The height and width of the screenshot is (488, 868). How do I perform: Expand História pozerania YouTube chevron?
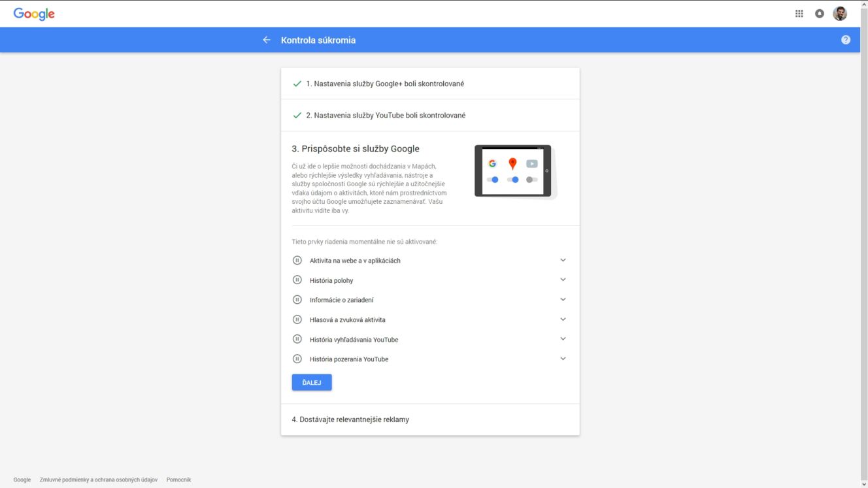coord(563,359)
